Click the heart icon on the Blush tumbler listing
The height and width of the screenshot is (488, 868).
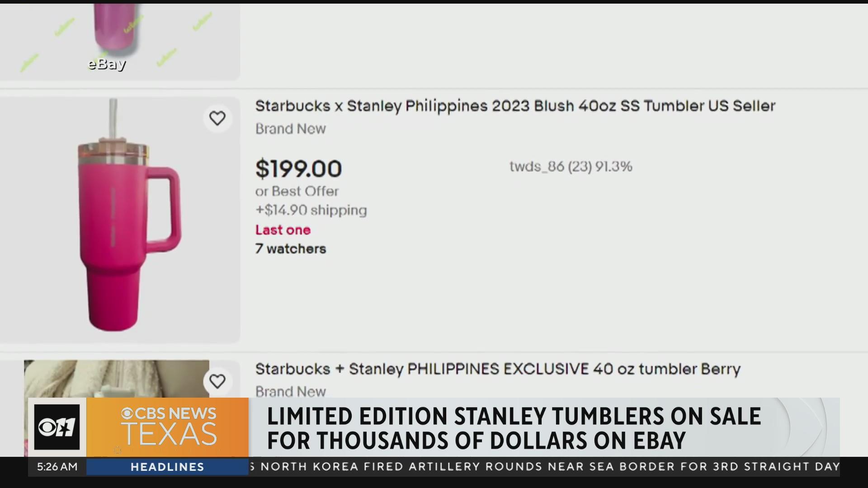(x=217, y=118)
